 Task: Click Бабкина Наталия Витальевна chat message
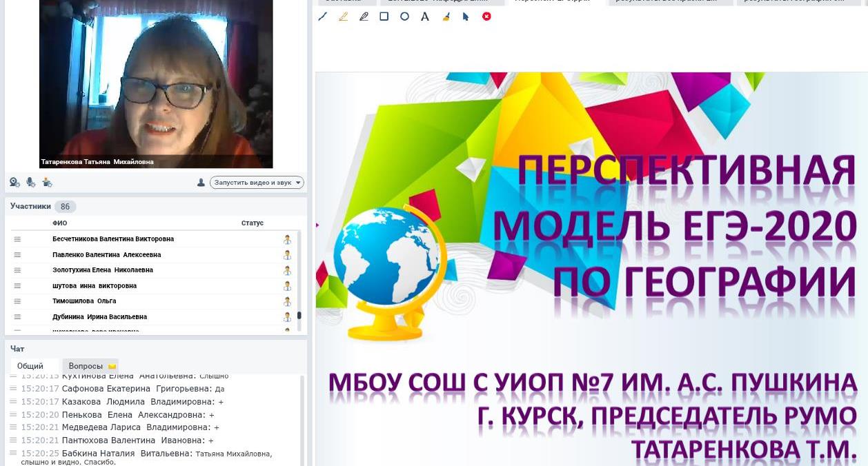(x=146, y=458)
